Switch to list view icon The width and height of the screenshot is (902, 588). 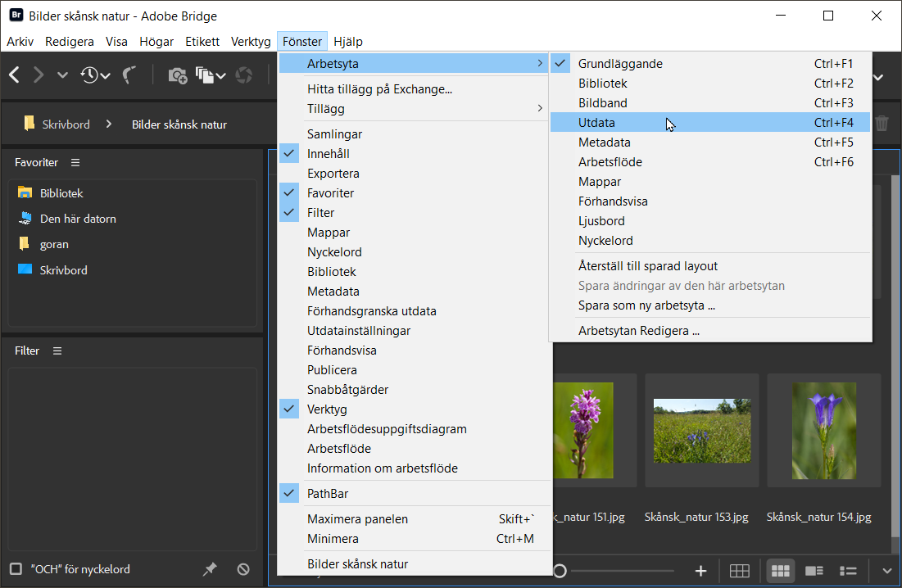848,571
